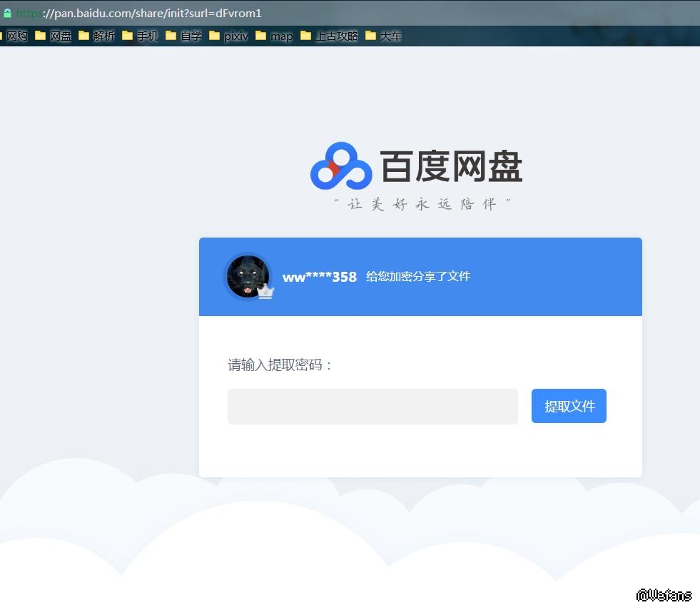
Task: Open the 上古攻略 bookmark folder
Action: tap(329, 36)
